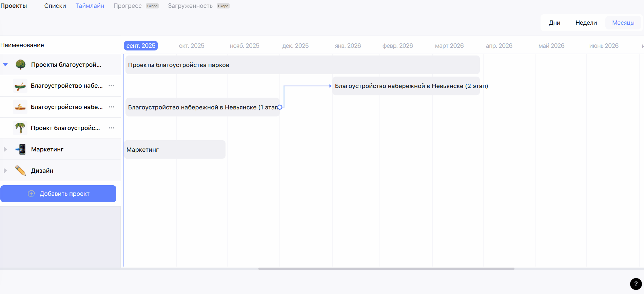This screenshot has width=644, height=294.
Task: Select the Маркетинг bar on the timeline
Action: (x=175, y=150)
